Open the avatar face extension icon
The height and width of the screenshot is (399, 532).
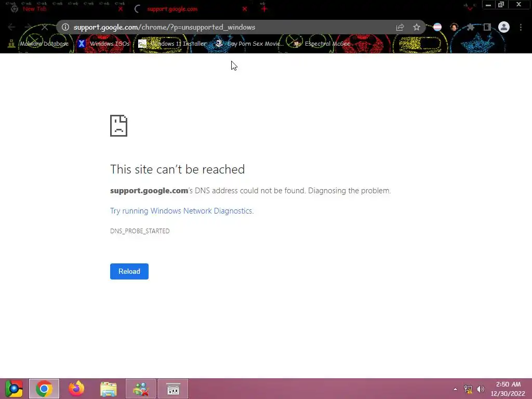point(454,27)
